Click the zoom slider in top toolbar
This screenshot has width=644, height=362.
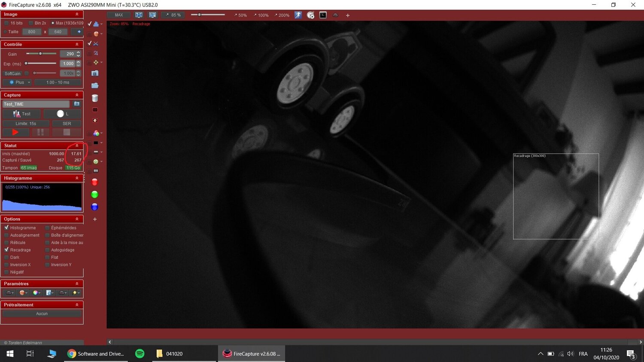click(x=208, y=15)
